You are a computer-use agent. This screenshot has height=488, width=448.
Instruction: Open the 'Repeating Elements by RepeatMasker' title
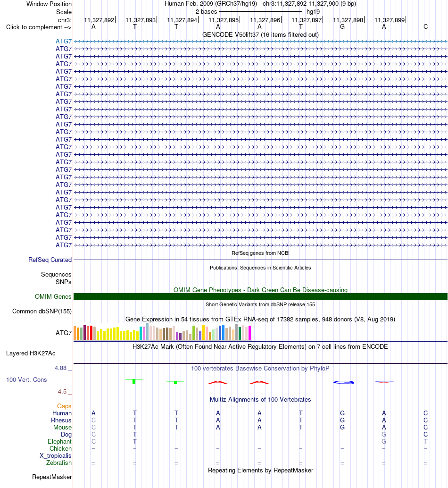pos(260,470)
